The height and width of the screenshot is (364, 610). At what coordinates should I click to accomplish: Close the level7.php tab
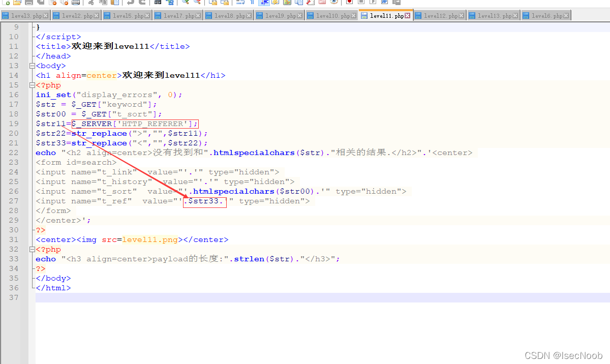[198, 16]
